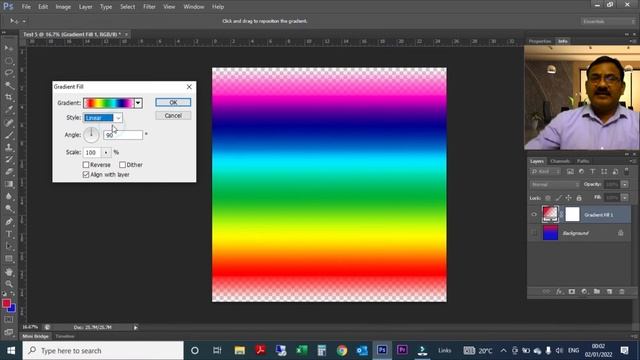
Task: Click OK in Gradient Fill dialog
Action: click(173, 102)
